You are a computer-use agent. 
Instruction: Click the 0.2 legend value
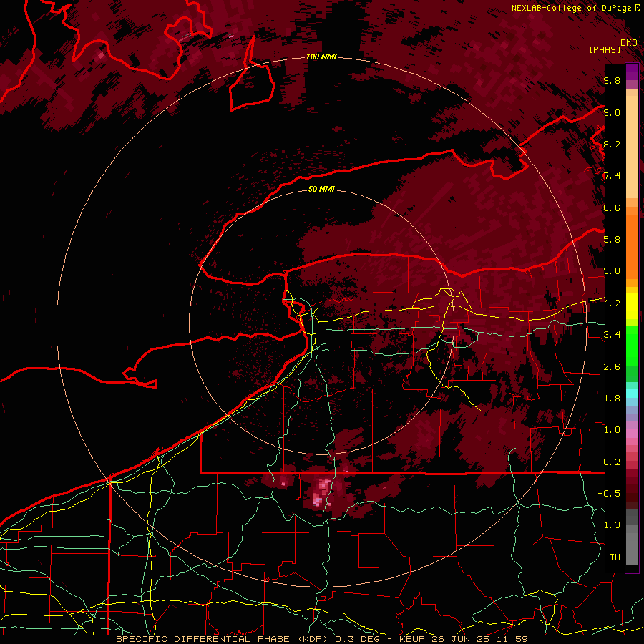pyautogui.click(x=612, y=462)
